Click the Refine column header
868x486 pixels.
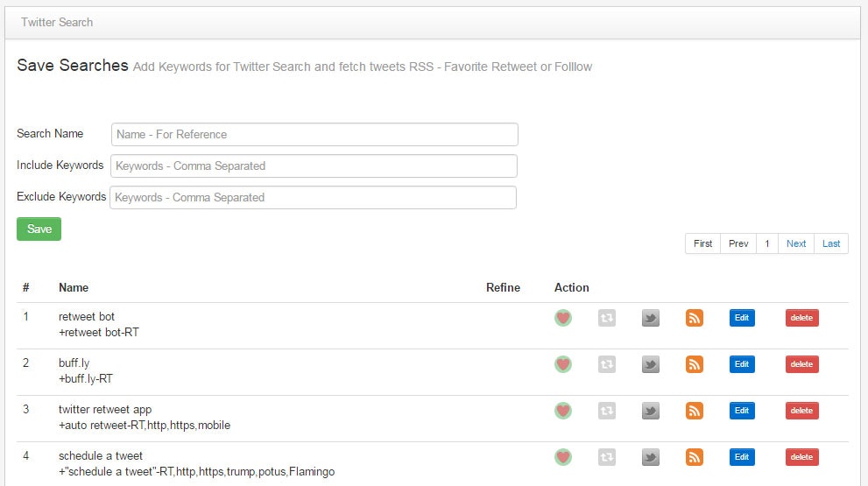[504, 288]
